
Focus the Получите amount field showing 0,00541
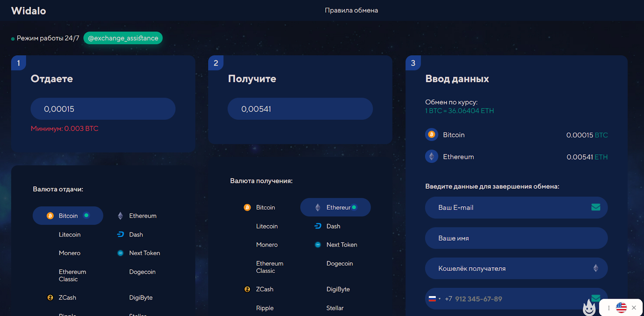click(x=300, y=109)
